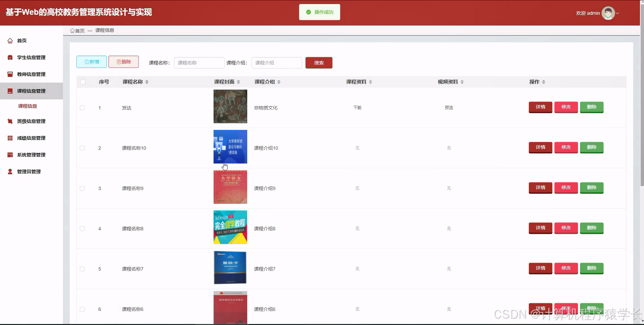Image resolution: width=644 pixels, height=325 pixels.
Task: Type in the 课程名称 search field
Action: pos(199,63)
